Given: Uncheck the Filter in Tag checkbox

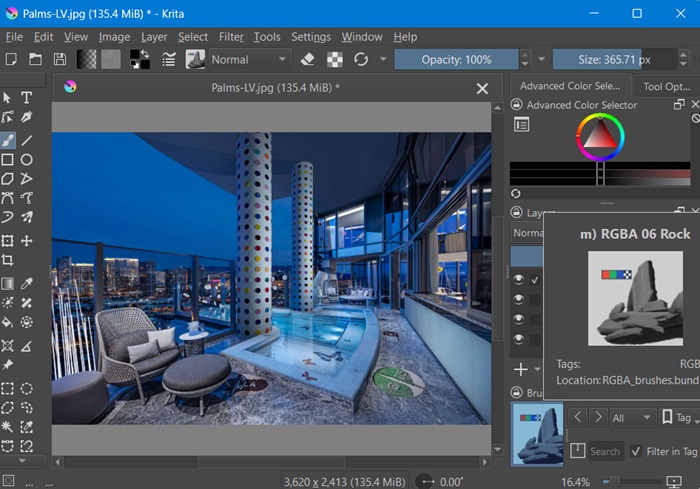Looking at the screenshot, I should pyautogui.click(x=636, y=451).
